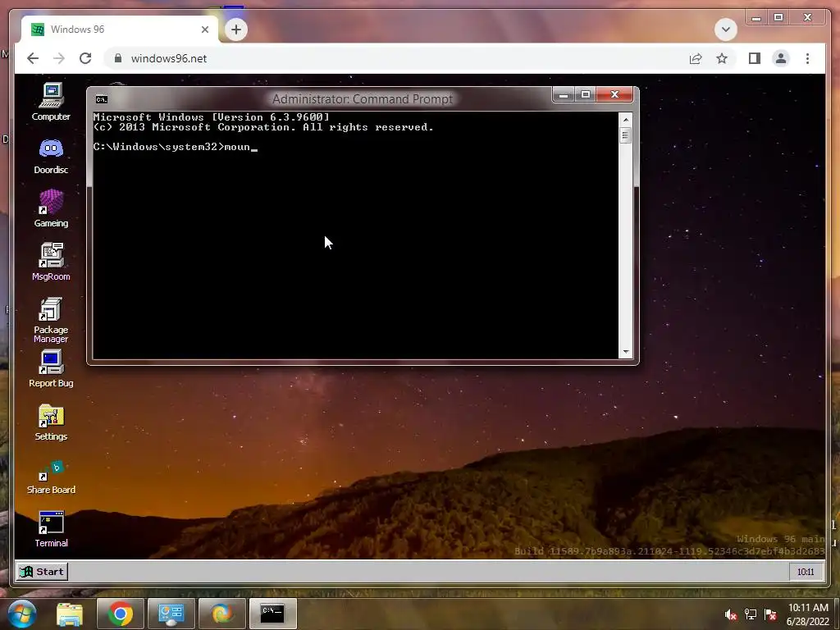Close the Windows 96 tab
840x630 pixels.
(x=204, y=30)
